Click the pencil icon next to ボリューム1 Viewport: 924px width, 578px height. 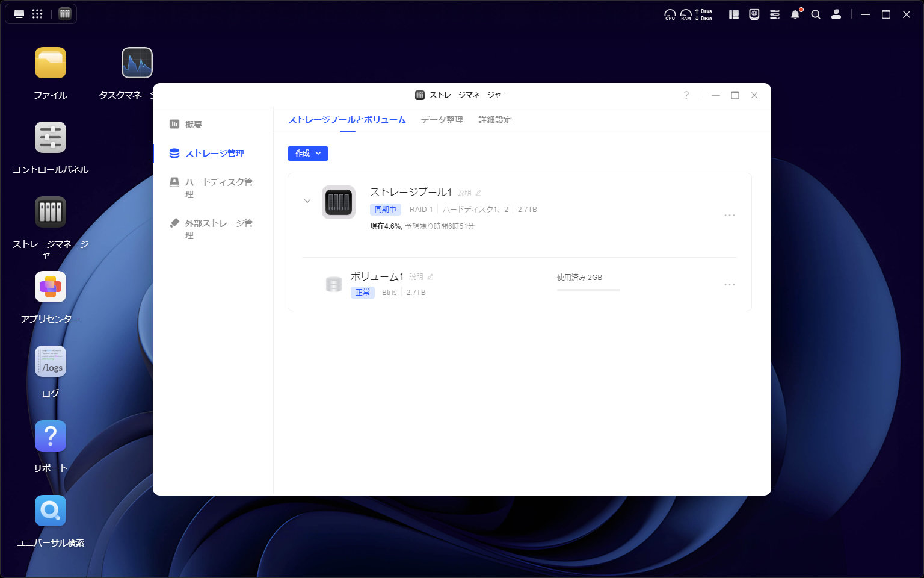pos(430,277)
